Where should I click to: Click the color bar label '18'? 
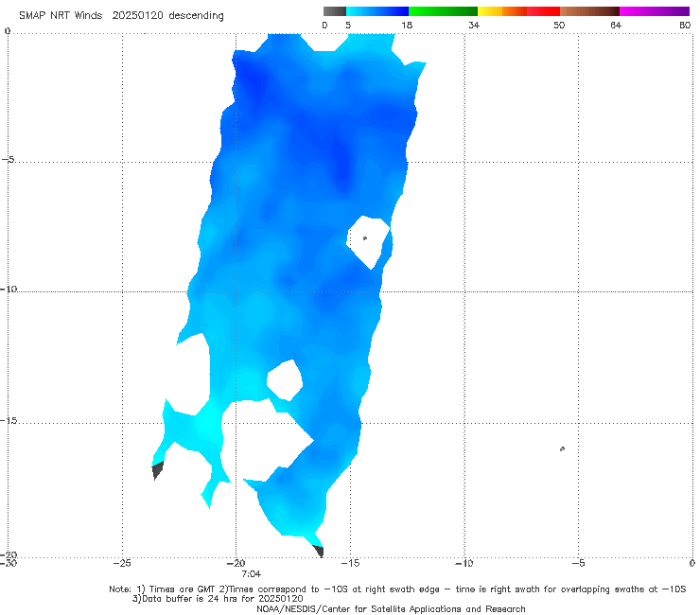(x=407, y=25)
